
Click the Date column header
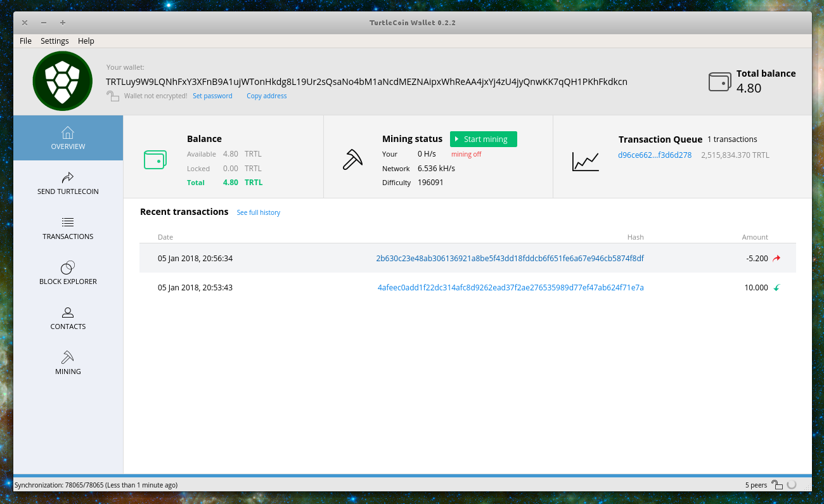pos(165,237)
